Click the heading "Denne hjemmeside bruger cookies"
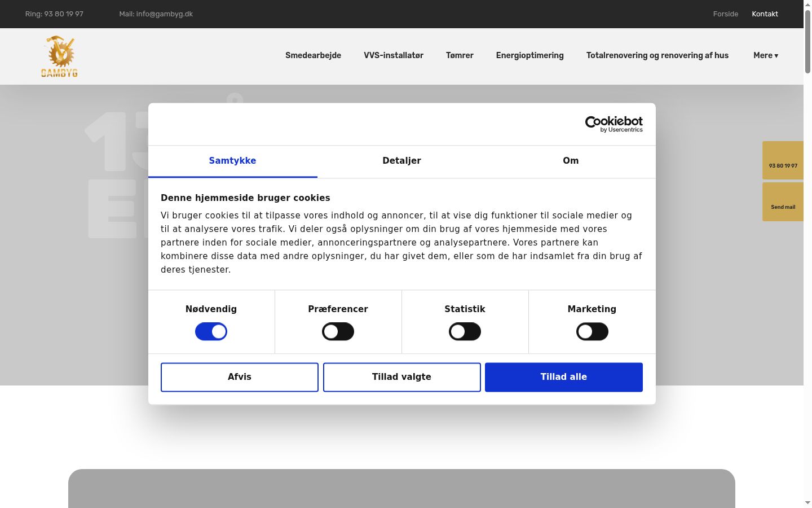 (x=245, y=198)
